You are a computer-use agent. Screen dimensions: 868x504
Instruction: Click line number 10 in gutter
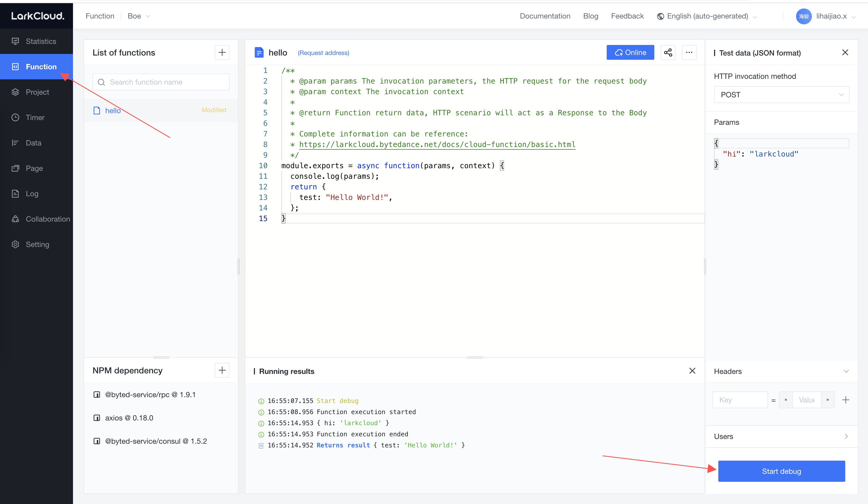pyautogui.click(x=263, y=166)
